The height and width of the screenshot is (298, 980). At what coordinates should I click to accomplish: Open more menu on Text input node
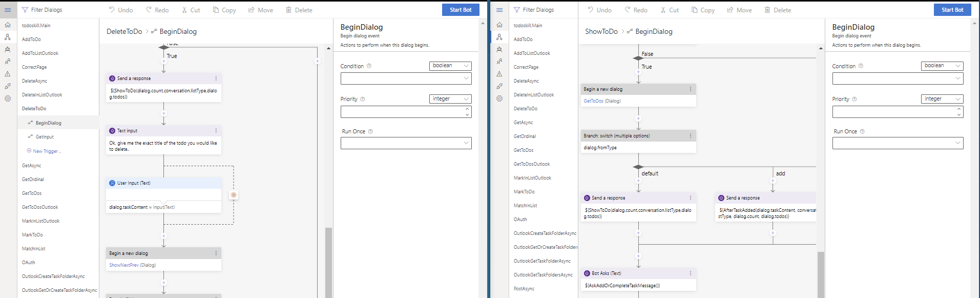(216, 131)
